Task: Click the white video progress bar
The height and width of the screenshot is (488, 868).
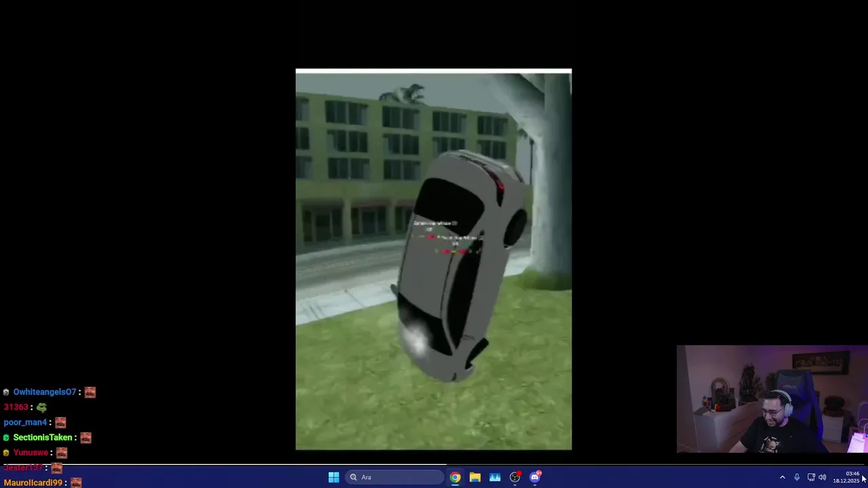Action: [x=223, y=465]
